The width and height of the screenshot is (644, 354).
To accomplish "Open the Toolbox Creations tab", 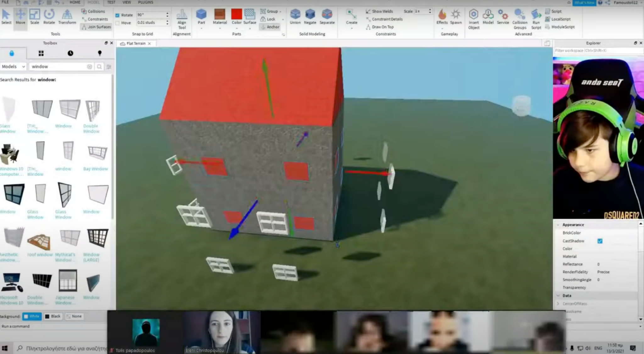I will pyautogui.click(x=100, y=53).
